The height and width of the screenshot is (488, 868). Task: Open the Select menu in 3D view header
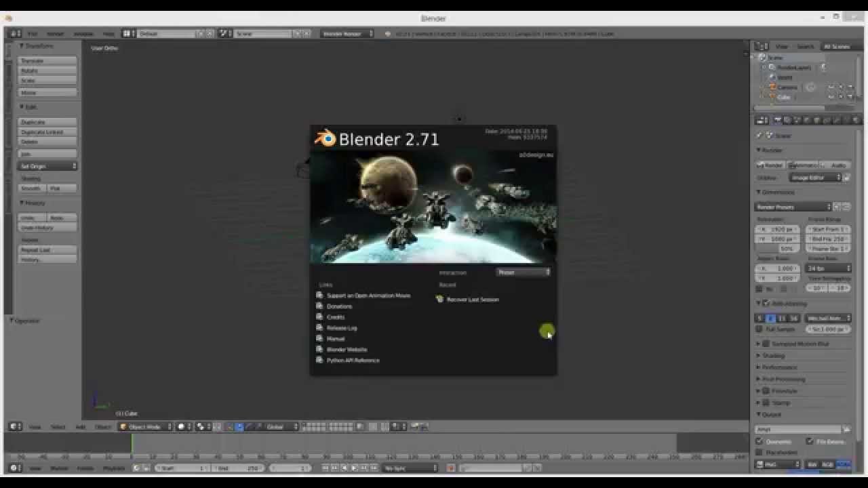coord(58,426)
